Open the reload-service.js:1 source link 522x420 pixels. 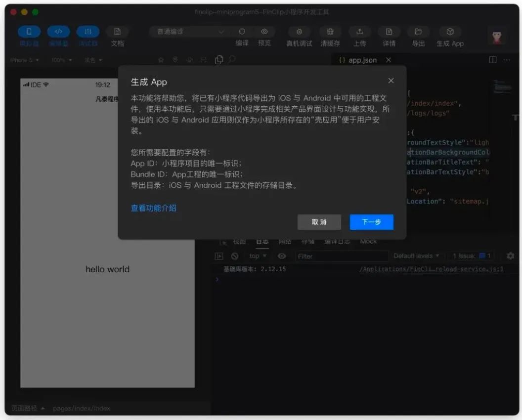coord(432,269)
